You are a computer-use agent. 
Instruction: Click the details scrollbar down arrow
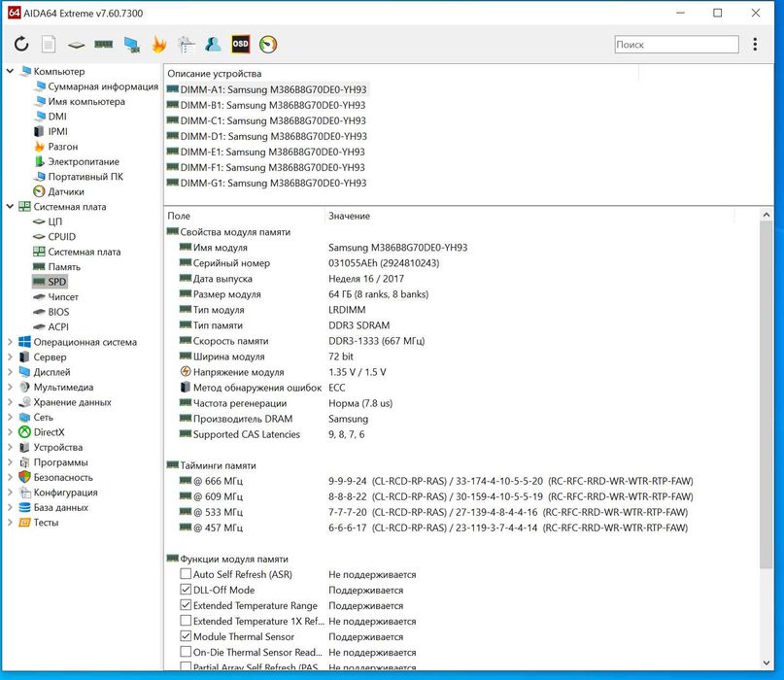pos(766,663)
